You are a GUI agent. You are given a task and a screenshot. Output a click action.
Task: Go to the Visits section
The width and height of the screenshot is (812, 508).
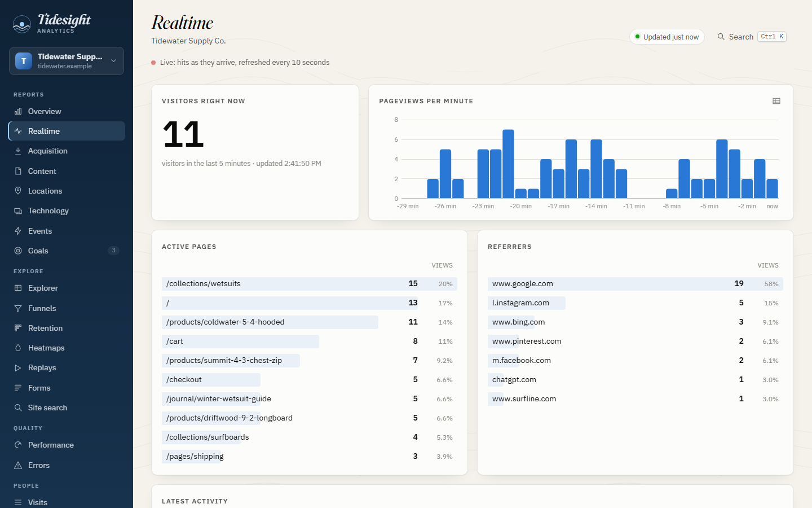(x=67, y=502)
